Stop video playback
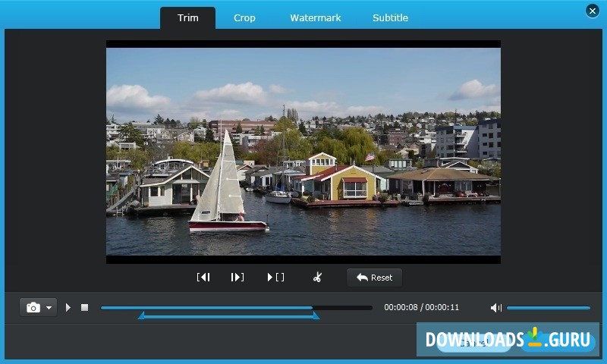This screenshot has height=364, width=607. pyautogui.click(x=84, y=308)
